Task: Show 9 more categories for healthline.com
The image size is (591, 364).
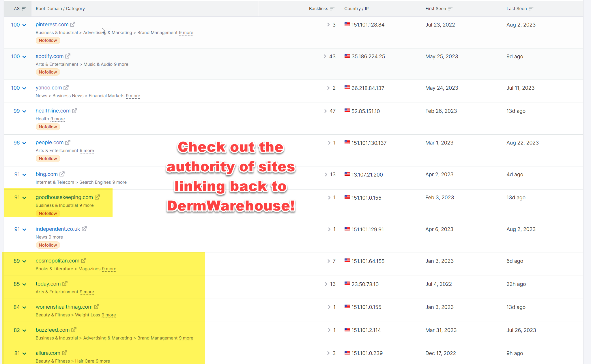Action: [58, 119]
